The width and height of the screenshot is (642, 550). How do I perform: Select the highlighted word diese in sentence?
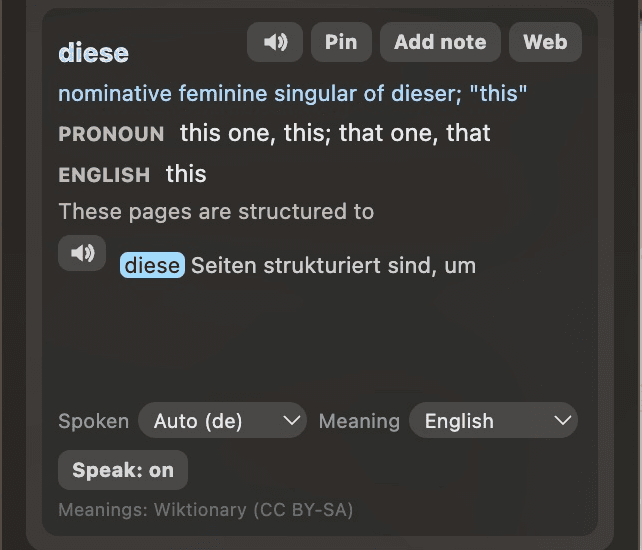coord(152,265)
